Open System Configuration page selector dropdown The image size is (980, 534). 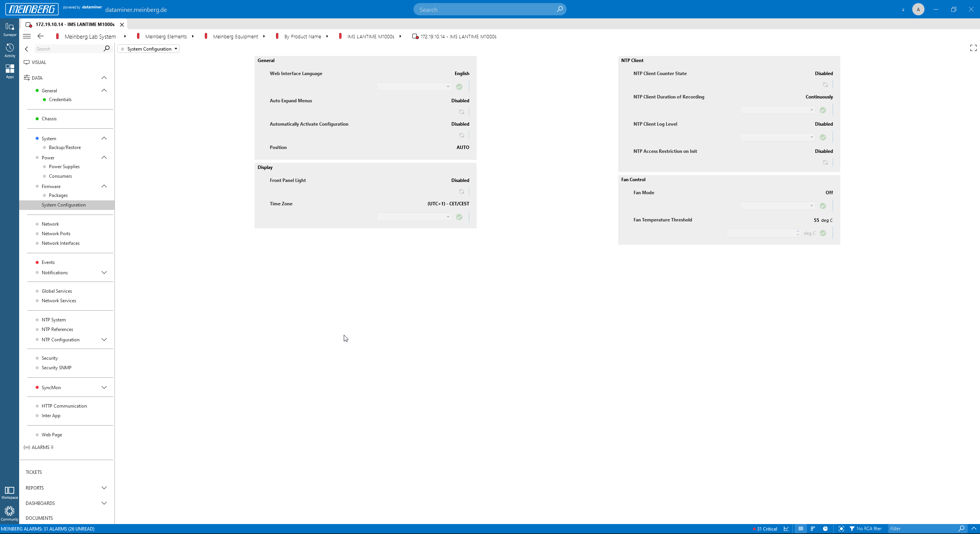(x=149, y=49)
